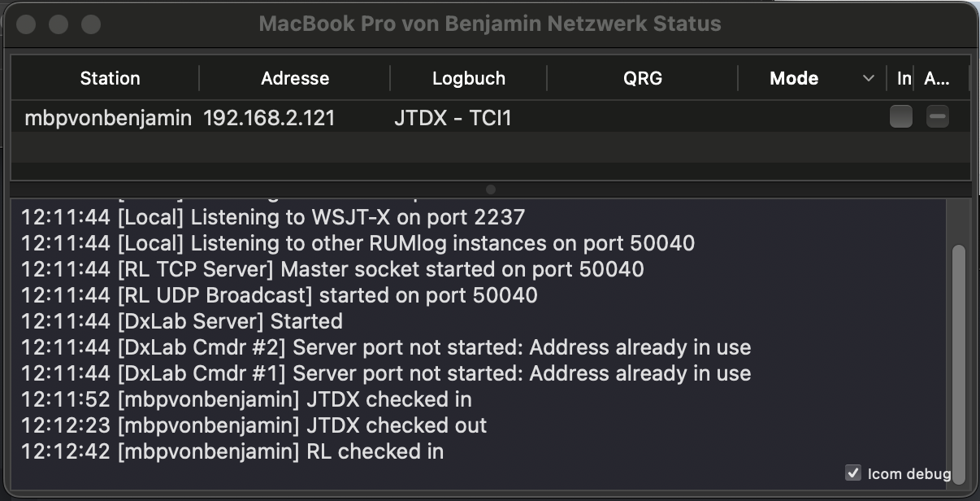Close the Netzwerk Status window

(x=26, y=24)
